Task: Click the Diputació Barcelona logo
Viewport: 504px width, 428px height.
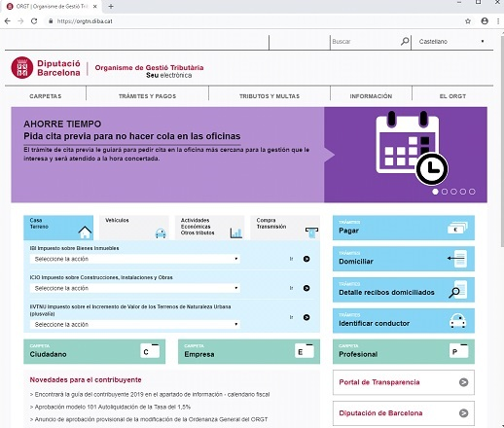Action: 46,68
